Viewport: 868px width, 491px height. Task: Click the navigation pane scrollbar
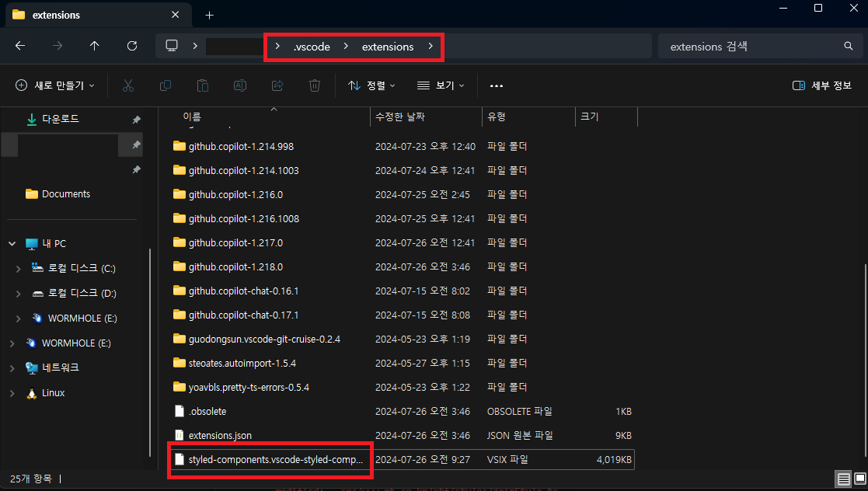(x=150, y=351)
